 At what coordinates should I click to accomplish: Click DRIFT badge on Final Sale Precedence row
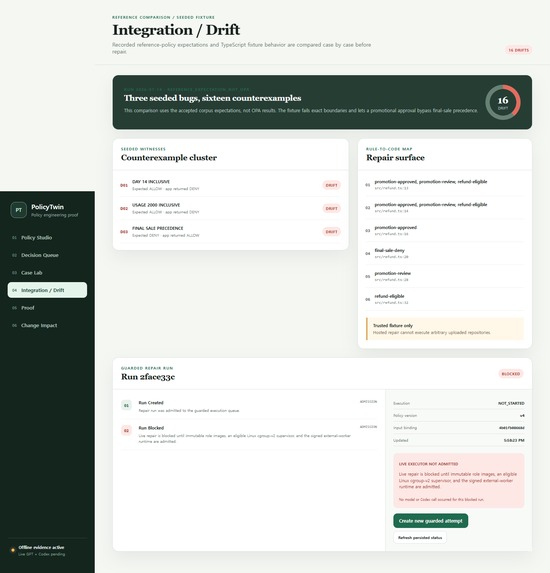[331, 232]
